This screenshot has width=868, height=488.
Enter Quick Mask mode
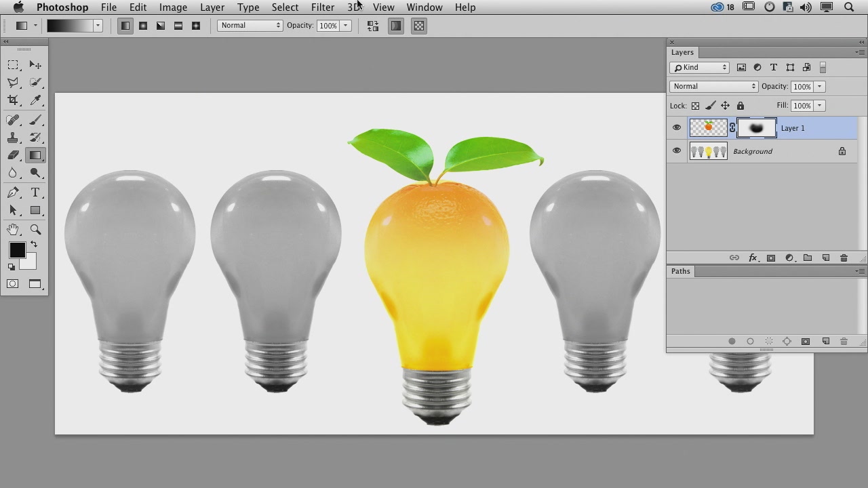13,284
